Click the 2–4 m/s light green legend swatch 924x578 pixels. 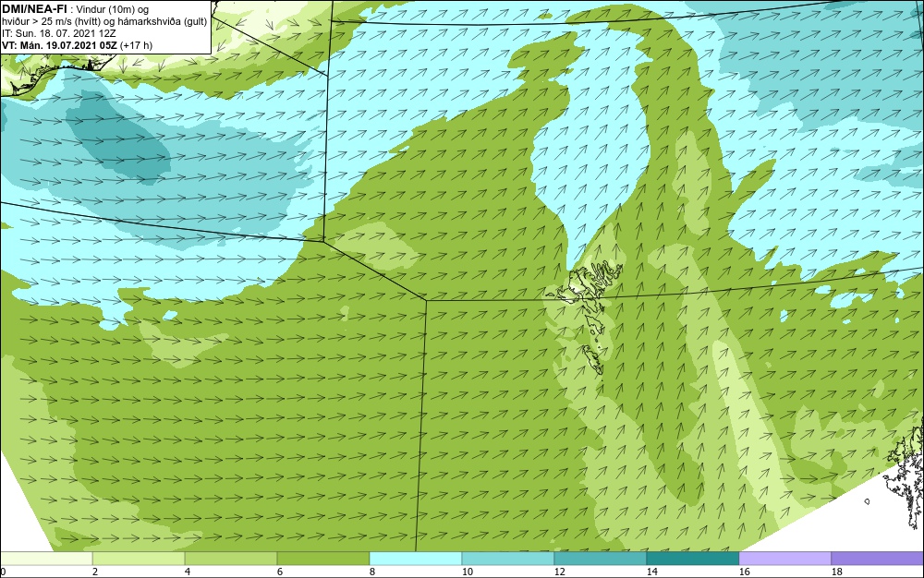[139, 559]
